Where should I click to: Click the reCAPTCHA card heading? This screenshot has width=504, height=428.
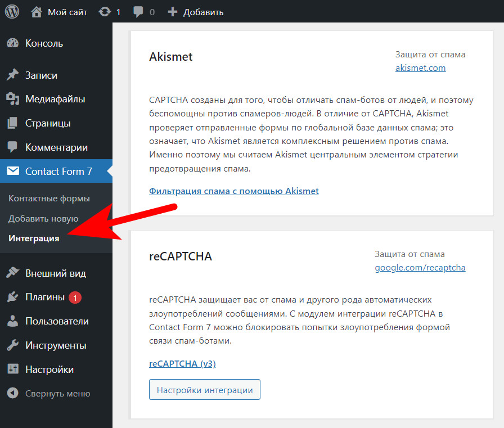coord(181,256)
